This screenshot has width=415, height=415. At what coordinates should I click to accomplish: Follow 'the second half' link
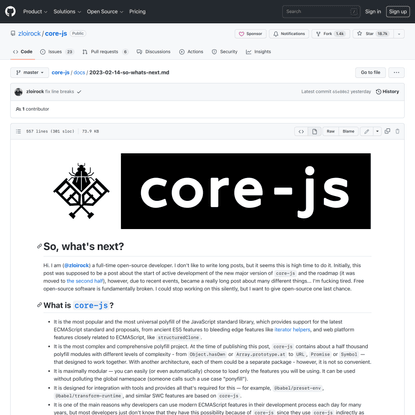[85, 281]
